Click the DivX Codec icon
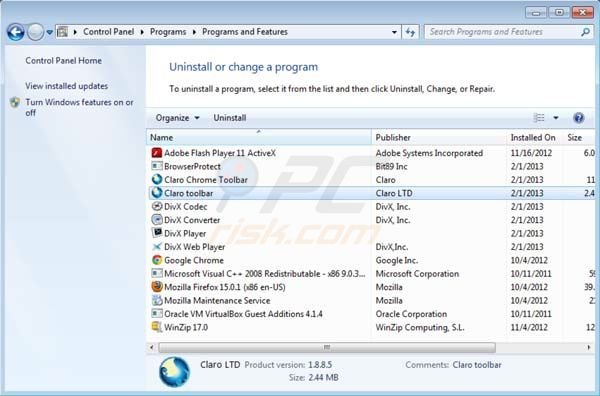Viewport: 600px width, 396px height. point(157,206)
